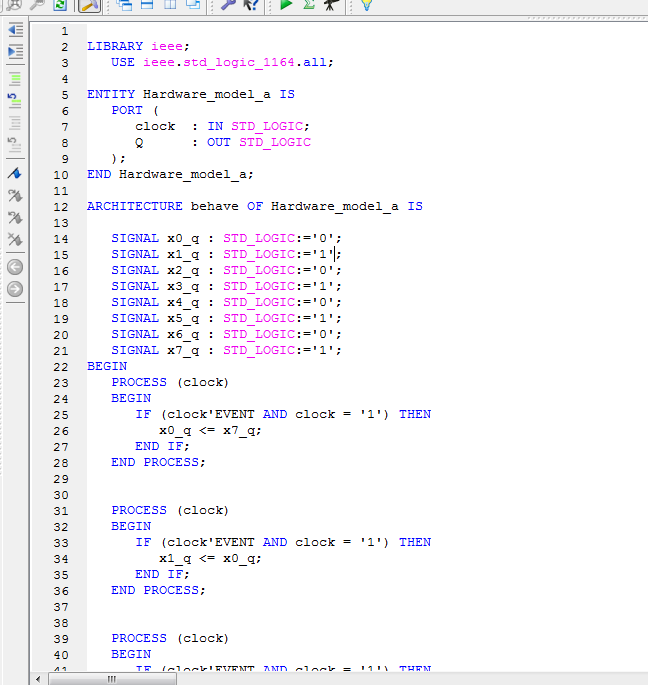Click the grey back navigation arrow circle
The height and width of the screenshot is (685, 648).
[x=15, y=267]
